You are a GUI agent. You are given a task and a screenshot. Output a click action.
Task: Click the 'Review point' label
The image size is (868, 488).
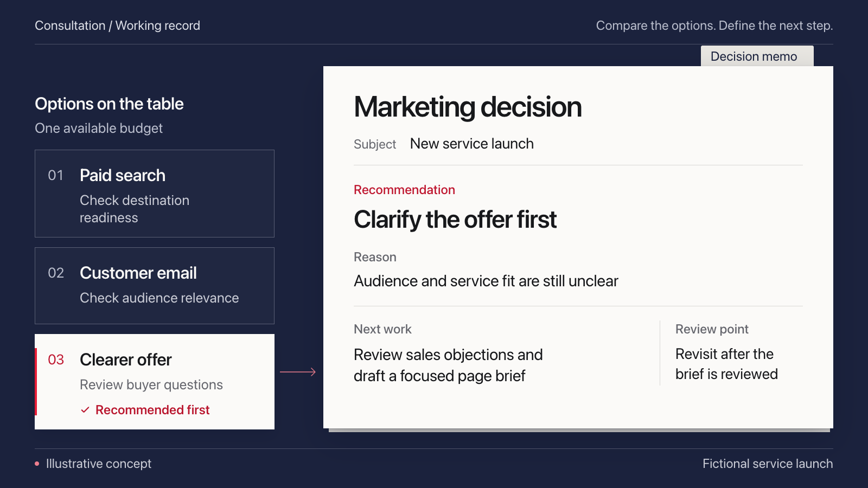712,329
